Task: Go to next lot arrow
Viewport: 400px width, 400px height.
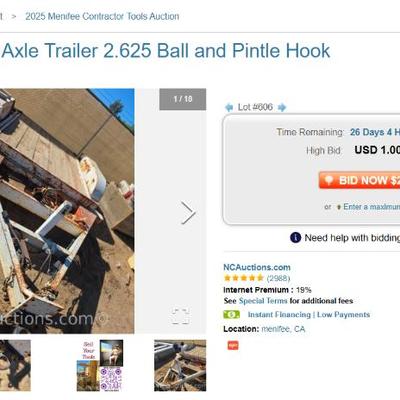Action: (282, 107)
